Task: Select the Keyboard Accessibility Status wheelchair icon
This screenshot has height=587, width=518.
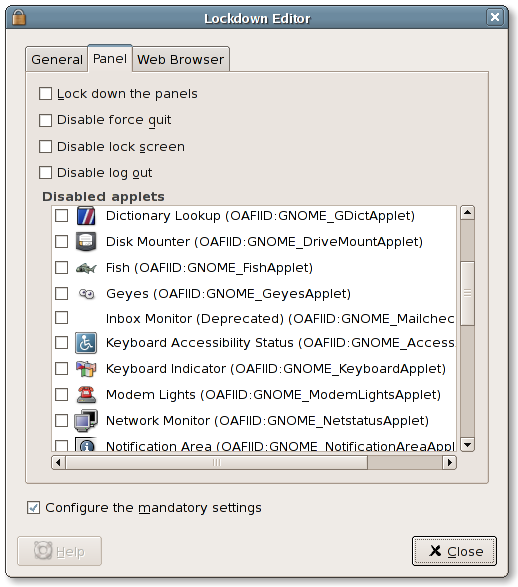Action: [x=86, y=343]
